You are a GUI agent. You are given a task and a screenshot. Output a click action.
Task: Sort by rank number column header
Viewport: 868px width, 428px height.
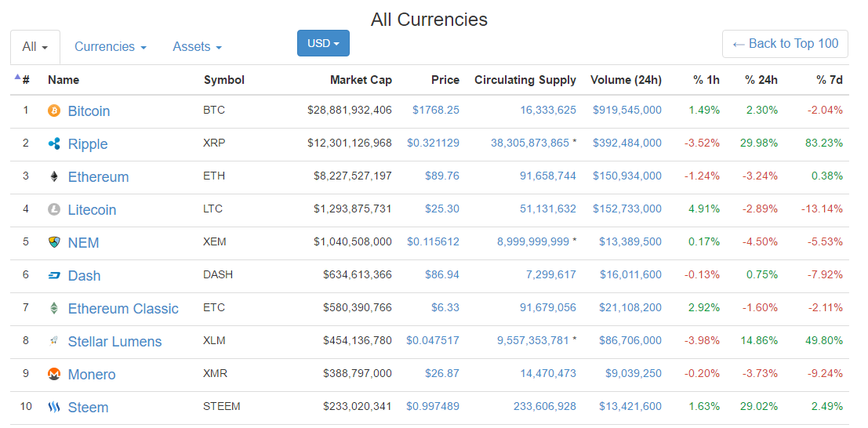coord(25,80)
